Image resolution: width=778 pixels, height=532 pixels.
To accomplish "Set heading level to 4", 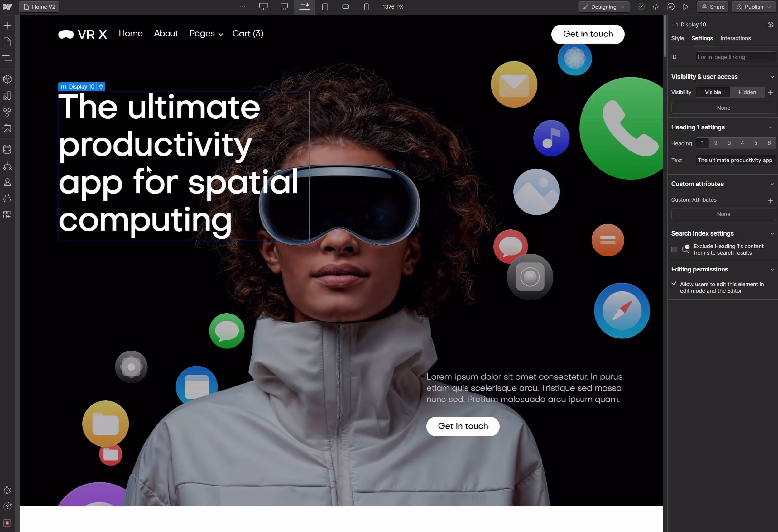I will point(742,143).
